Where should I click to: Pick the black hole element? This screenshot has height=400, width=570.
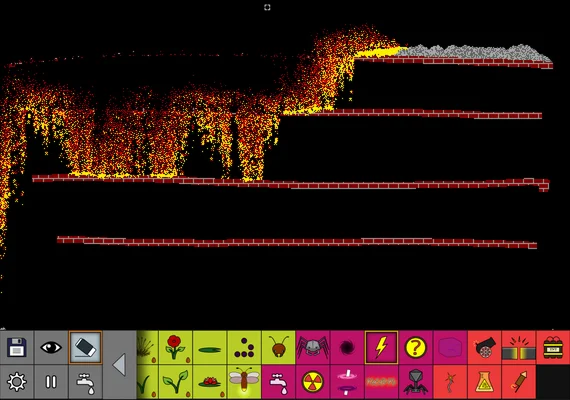pyautogui.click(x=347, y=347)
